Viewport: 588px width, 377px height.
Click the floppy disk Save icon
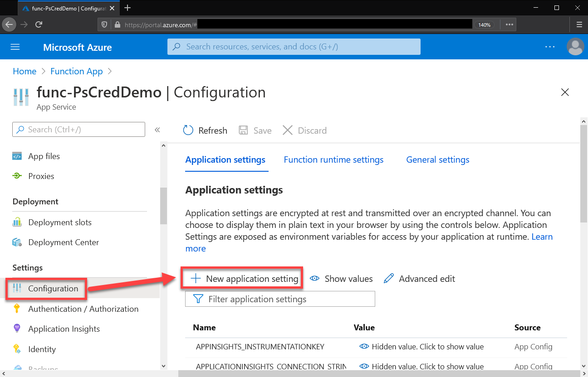(x=244, y=130)
